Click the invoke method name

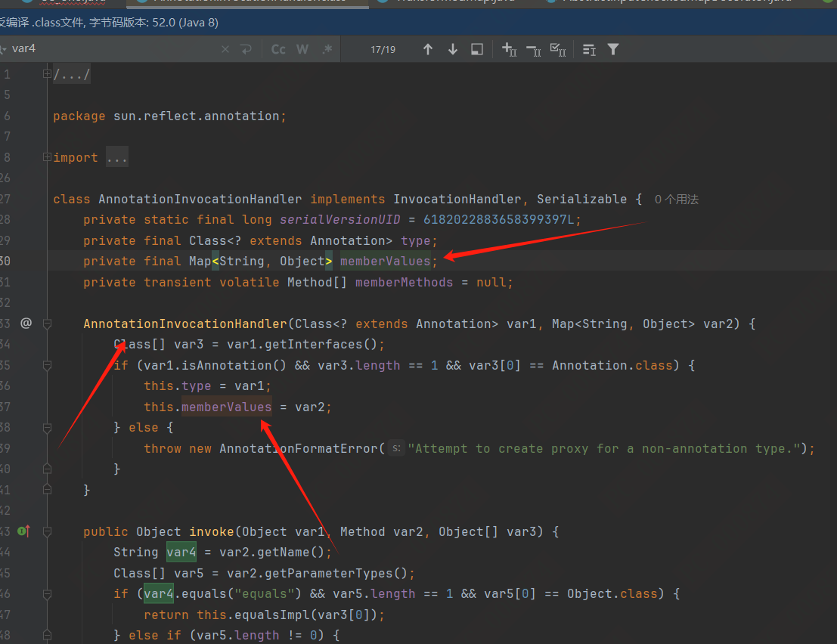click(212, 532)
